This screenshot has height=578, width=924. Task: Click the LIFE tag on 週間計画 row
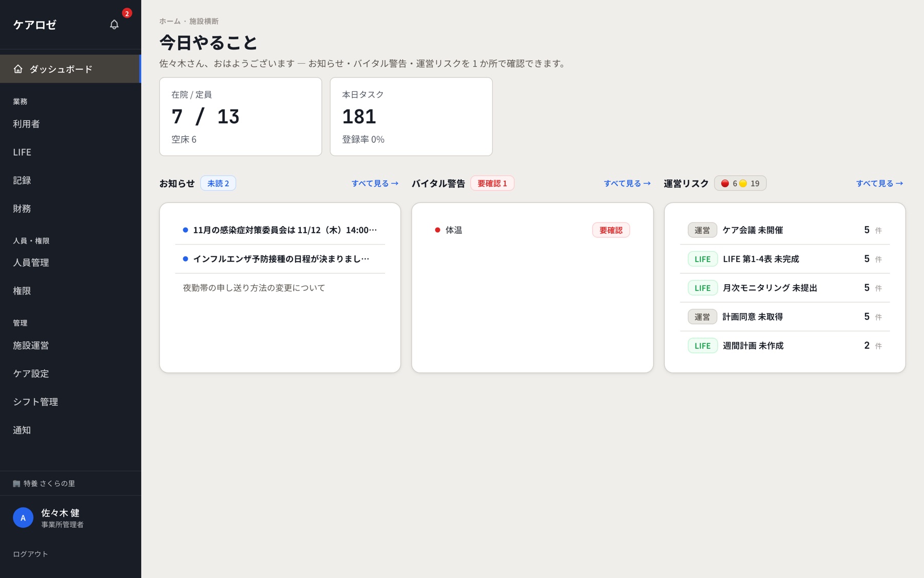pos(702,346)
